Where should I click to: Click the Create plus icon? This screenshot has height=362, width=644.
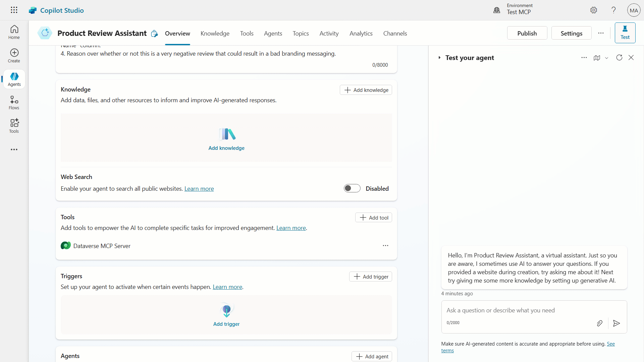click(x=14, y=53)
